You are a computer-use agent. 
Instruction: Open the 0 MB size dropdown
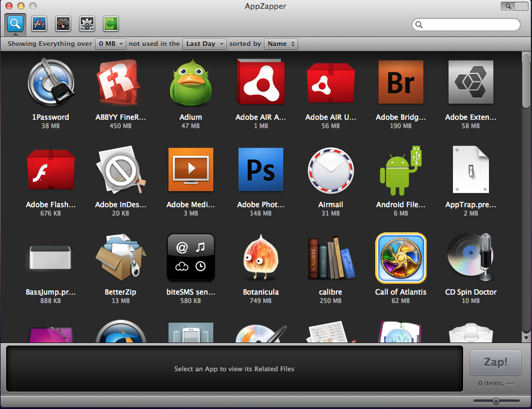[x=111, y=44]
